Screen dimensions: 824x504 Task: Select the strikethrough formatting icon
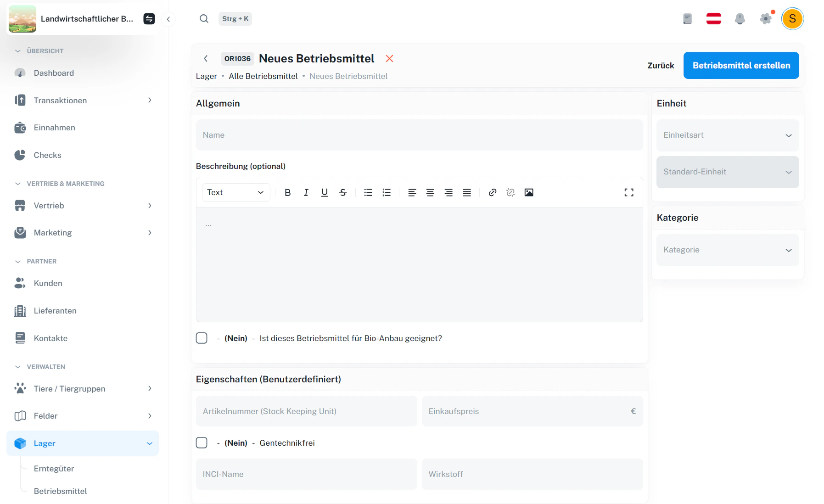tap(343, 192)
